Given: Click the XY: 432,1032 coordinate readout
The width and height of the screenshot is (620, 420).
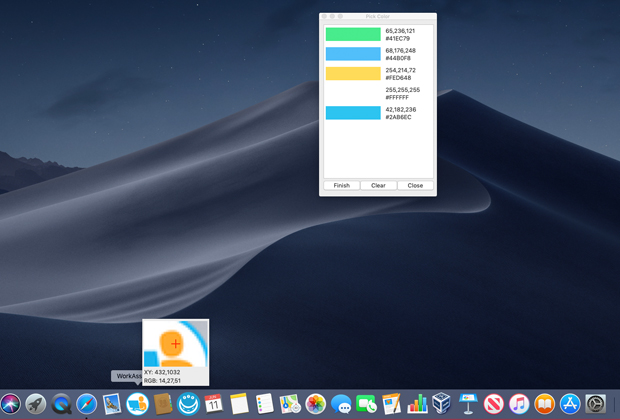Looking at the screenshot, I should [162, 372].
